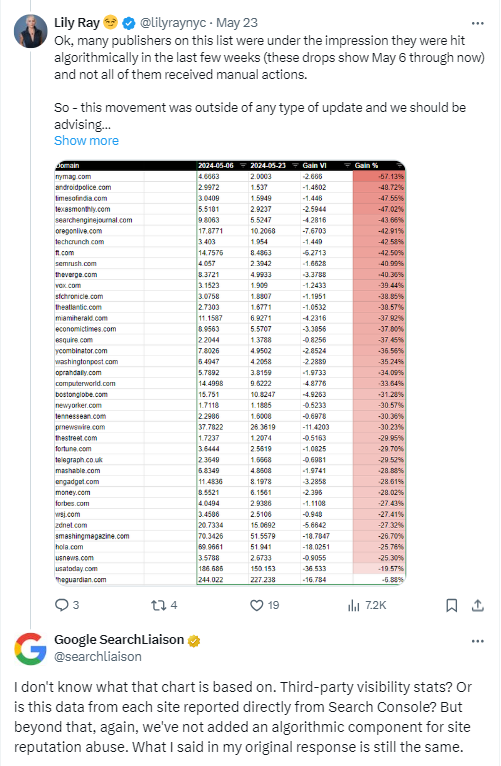This screenshot has width=501, height=766.
Task: Bookmark Lily Ray's tweet
Action: pyautogui.click(x=452, y=605)
